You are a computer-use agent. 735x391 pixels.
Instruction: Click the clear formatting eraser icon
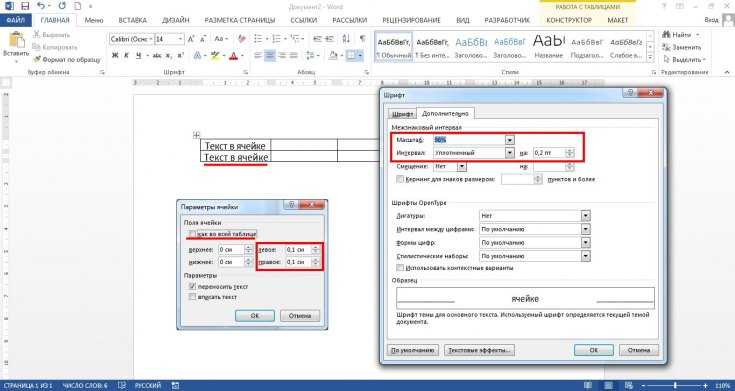(x=242, y=39)
